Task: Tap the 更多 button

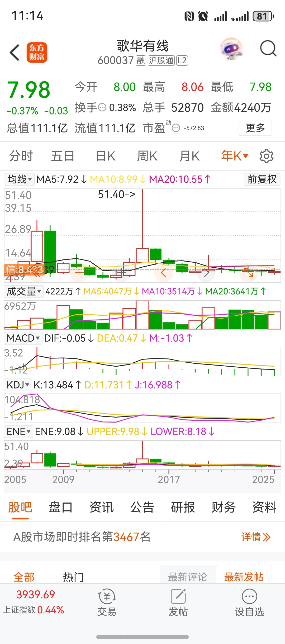Action: click(x=255, y=128)
